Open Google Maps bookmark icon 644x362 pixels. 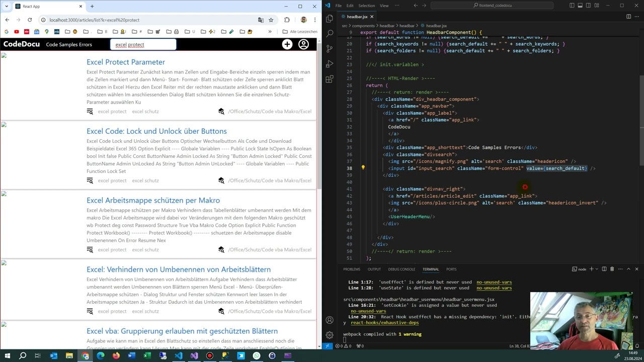tap(47, 32)
